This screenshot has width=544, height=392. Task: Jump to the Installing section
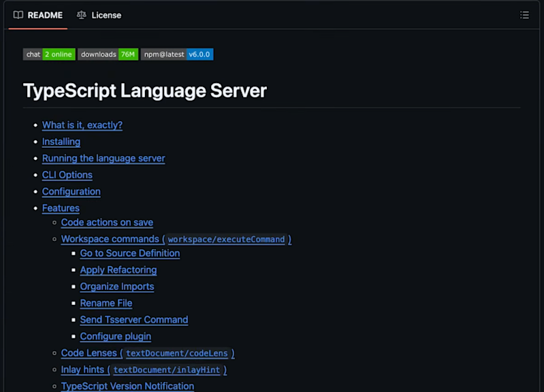click(61, 142)
